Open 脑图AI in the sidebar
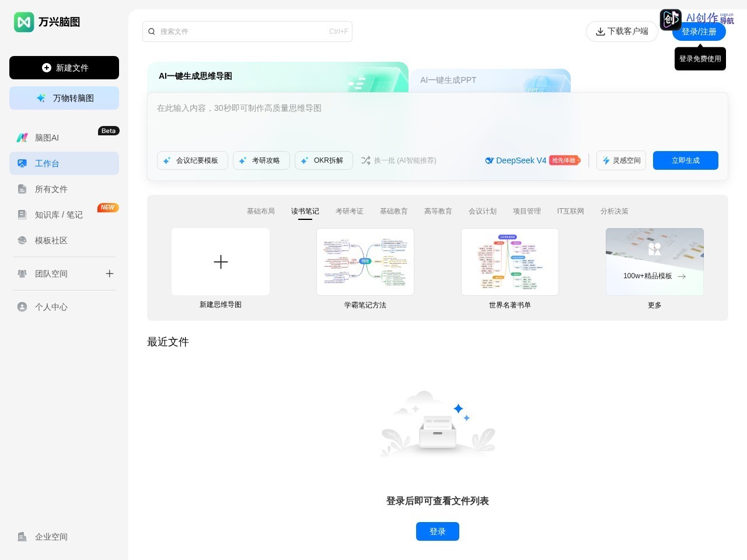Viewport: 747px width, 560px height. 64,138
